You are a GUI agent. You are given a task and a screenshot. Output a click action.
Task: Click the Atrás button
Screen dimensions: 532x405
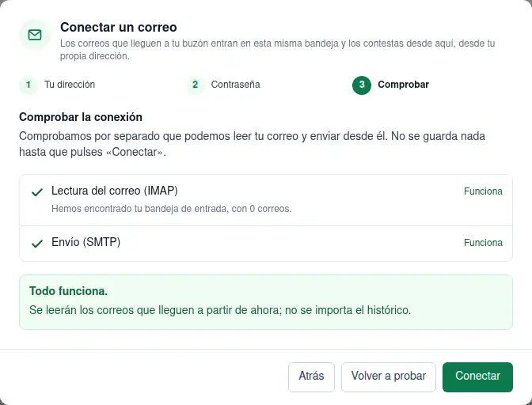pos(311,377)
